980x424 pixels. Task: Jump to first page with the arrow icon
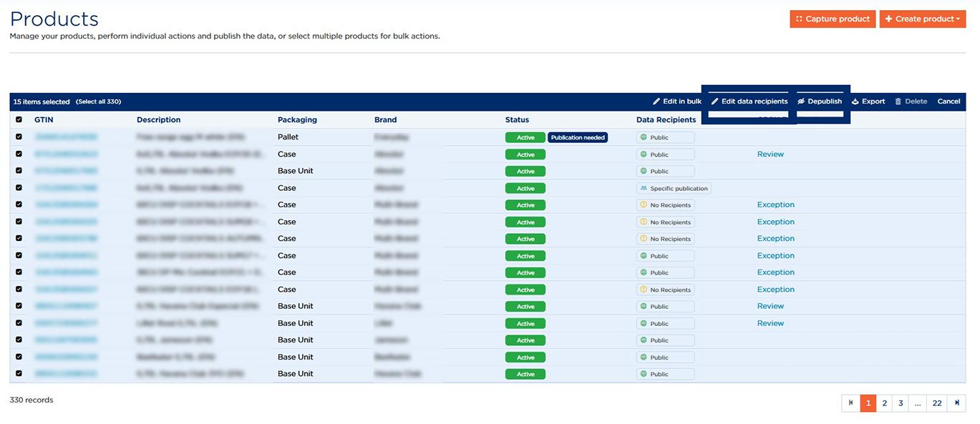850,403
